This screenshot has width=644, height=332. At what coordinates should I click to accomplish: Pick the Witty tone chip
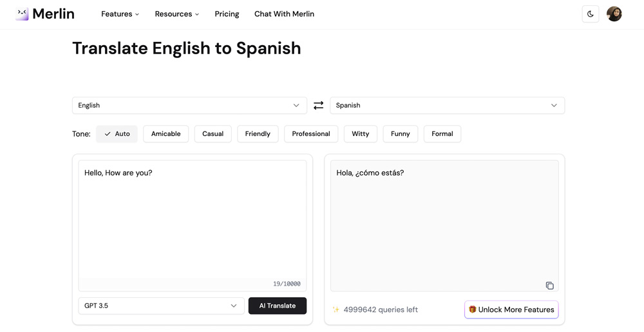pyautogui.click(x=360, y=134)
